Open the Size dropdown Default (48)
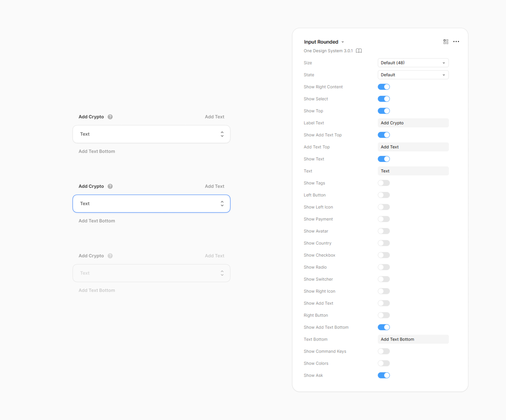The image size is (506, 420). (x=413, y=63)
